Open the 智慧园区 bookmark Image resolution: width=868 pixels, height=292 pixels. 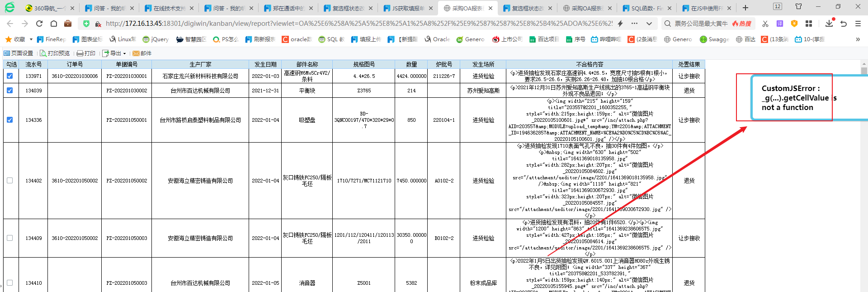pos(191,39)
